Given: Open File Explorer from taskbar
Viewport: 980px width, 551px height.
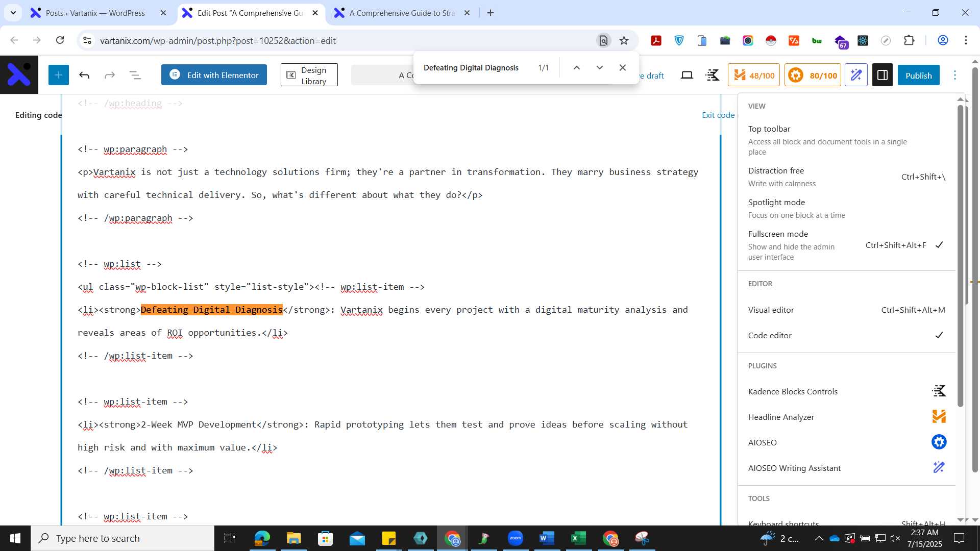Looking at the screenshot, I should [293, 538].
